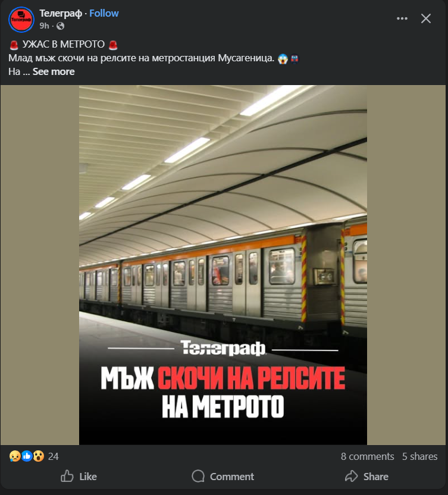The height and width of the screenshot is (495, 448).
Task: Open the Телеграф page name link
Action: pos(61,13)
